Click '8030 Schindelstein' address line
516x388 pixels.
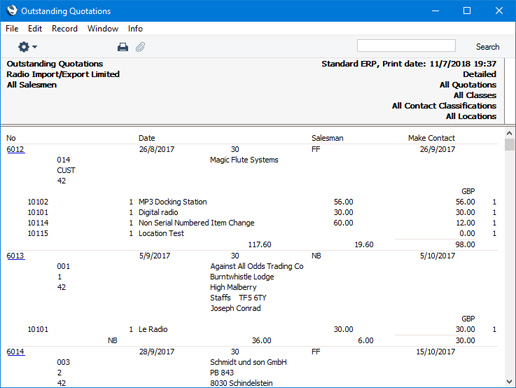tap(241, 383)
